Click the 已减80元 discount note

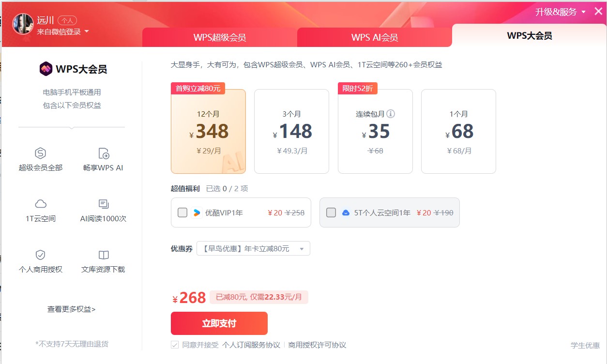[259, 297]
